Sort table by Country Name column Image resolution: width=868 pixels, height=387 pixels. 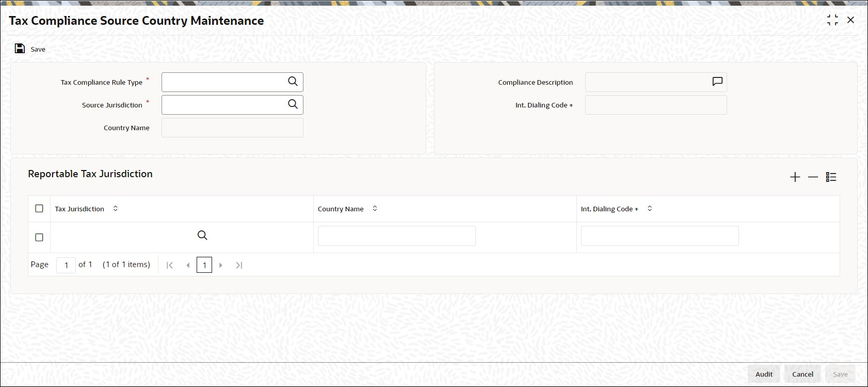pyautogui.click(x=375, y=209)
